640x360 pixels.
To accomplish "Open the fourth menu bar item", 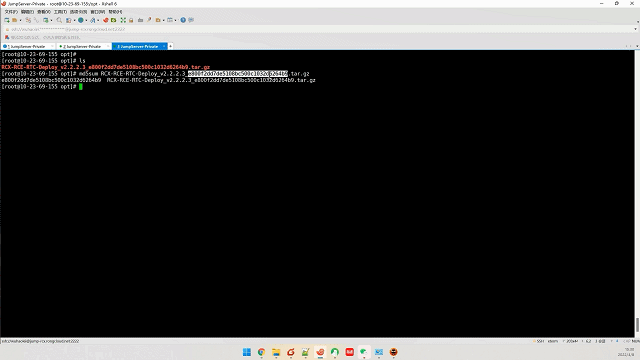I will (x=60, y=12).
